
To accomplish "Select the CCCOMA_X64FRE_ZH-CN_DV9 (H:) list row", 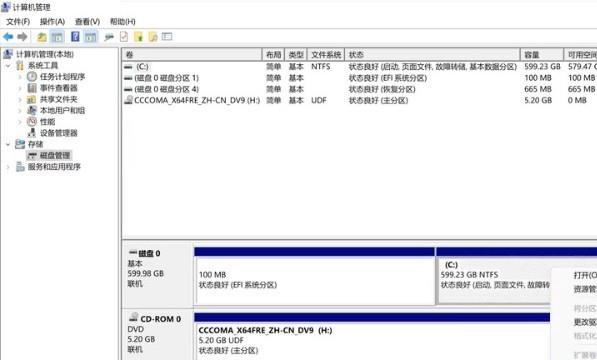I will (x=360, y=100).
